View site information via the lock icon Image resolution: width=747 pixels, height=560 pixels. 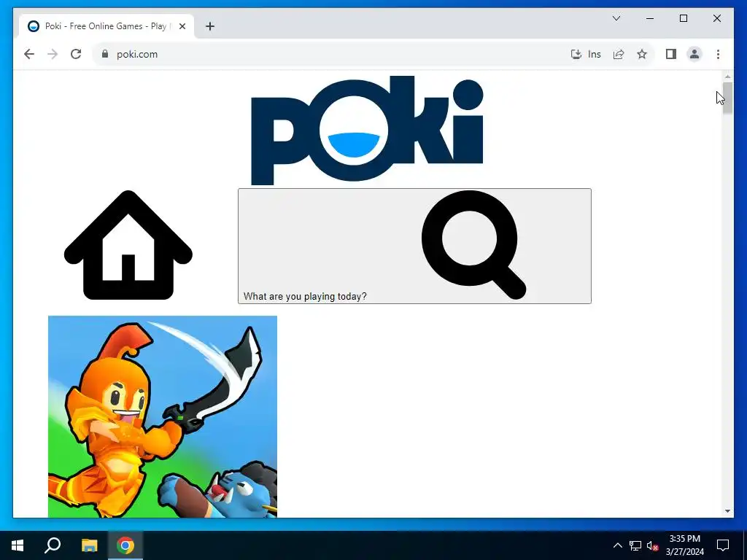coord(105,54)
